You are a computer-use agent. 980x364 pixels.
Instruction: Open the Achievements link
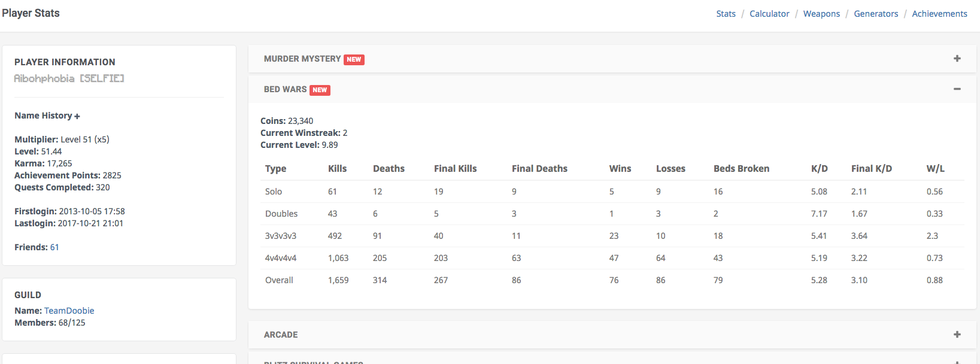tap(939, 14)
